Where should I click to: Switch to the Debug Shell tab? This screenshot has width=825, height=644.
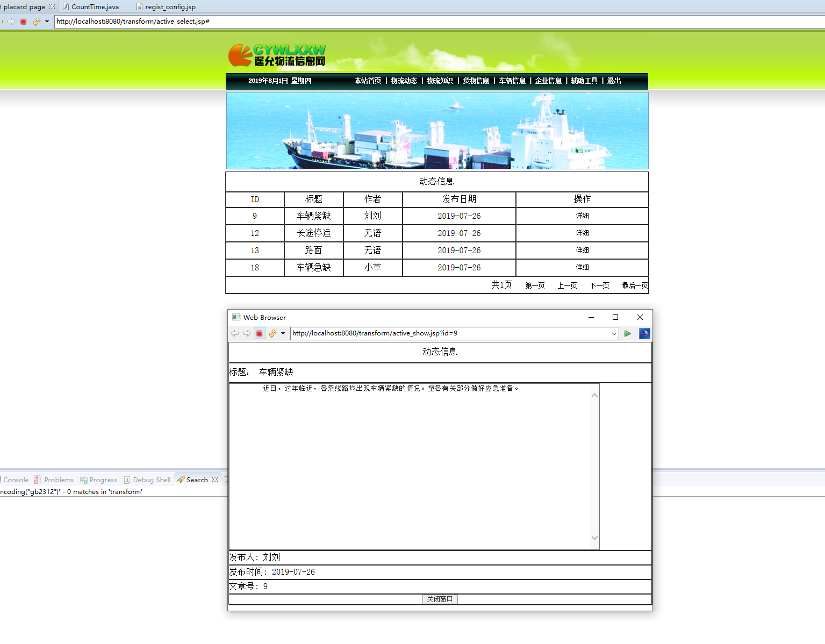point(147,480)
